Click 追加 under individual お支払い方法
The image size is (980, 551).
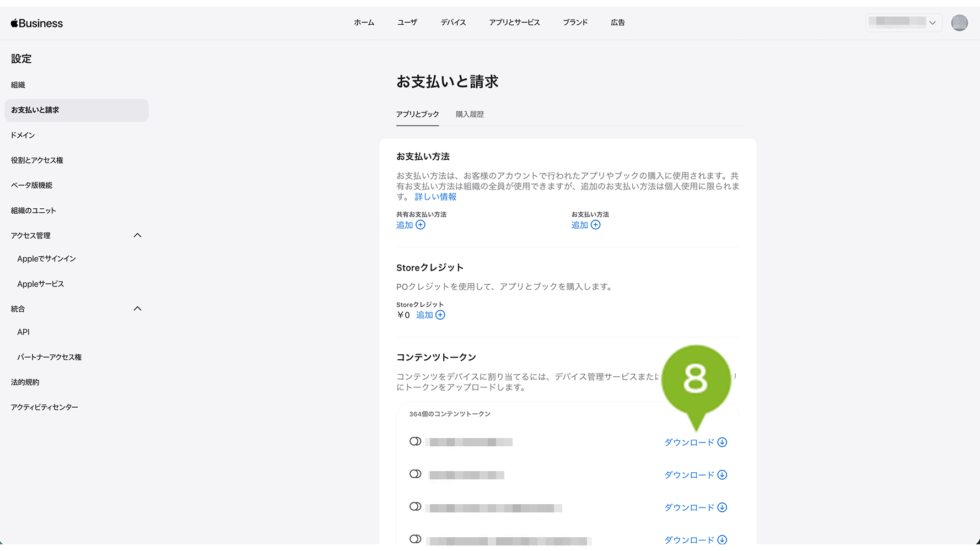[x=580, y=225]
